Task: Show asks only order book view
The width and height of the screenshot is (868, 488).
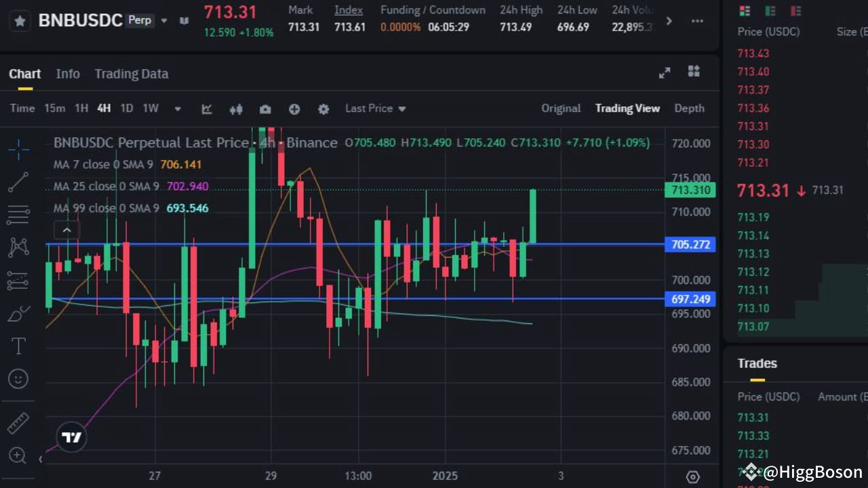Action: (x=796, y=11)
